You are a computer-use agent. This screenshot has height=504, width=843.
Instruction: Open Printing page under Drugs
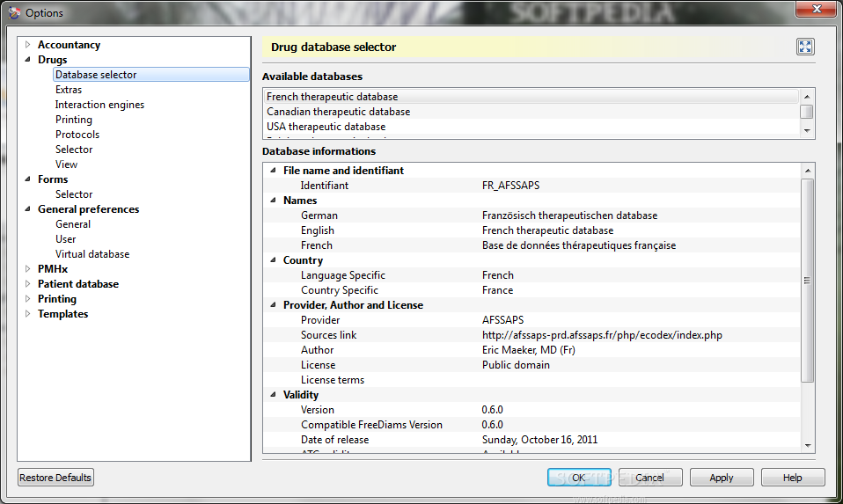coord(74,120)
